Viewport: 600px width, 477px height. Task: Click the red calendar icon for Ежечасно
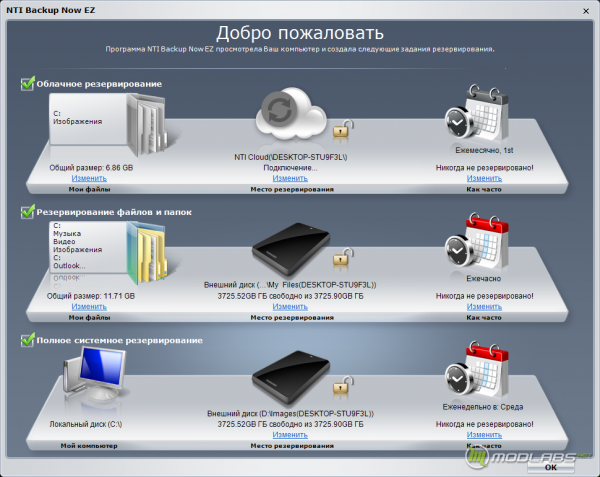(x=476, y=241)
